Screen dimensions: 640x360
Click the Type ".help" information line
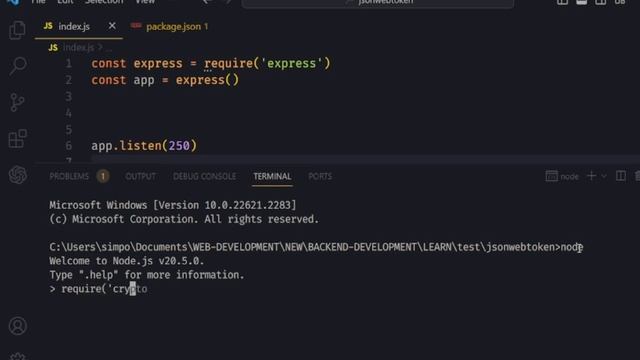[x=147, y=275]
